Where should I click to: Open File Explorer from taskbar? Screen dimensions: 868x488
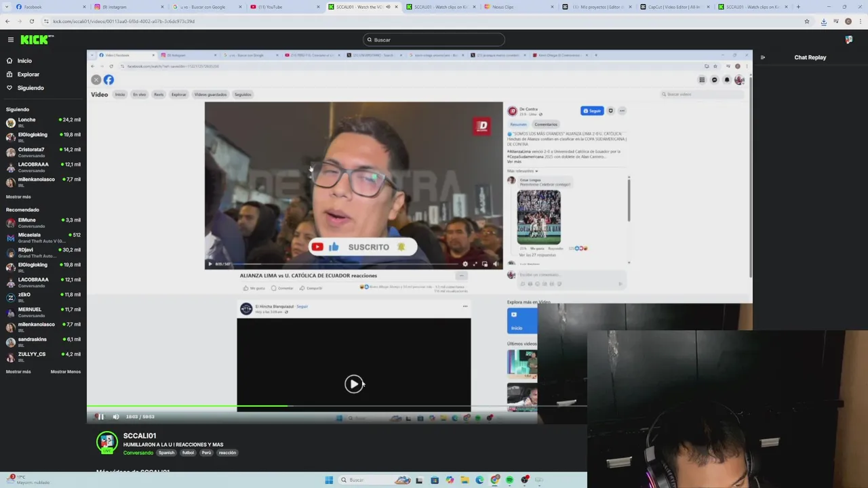click(465, 480)
